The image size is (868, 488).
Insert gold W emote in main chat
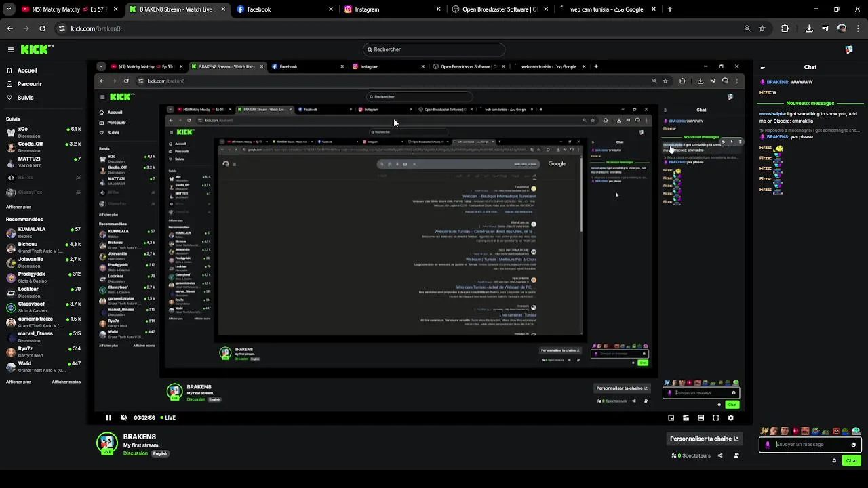764,431
